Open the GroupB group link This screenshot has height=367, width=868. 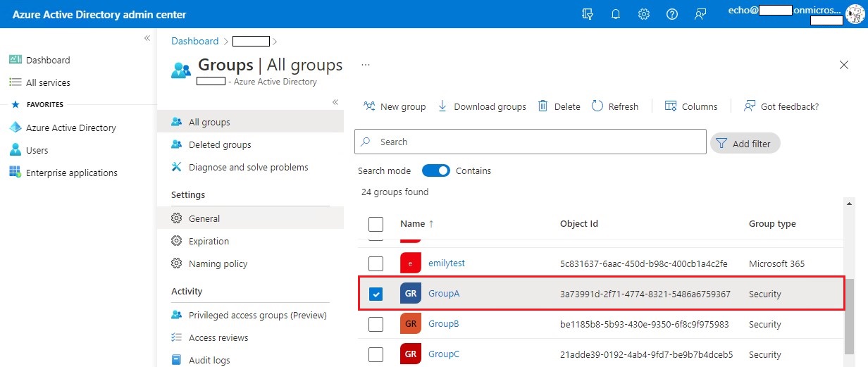click(444, 323)
